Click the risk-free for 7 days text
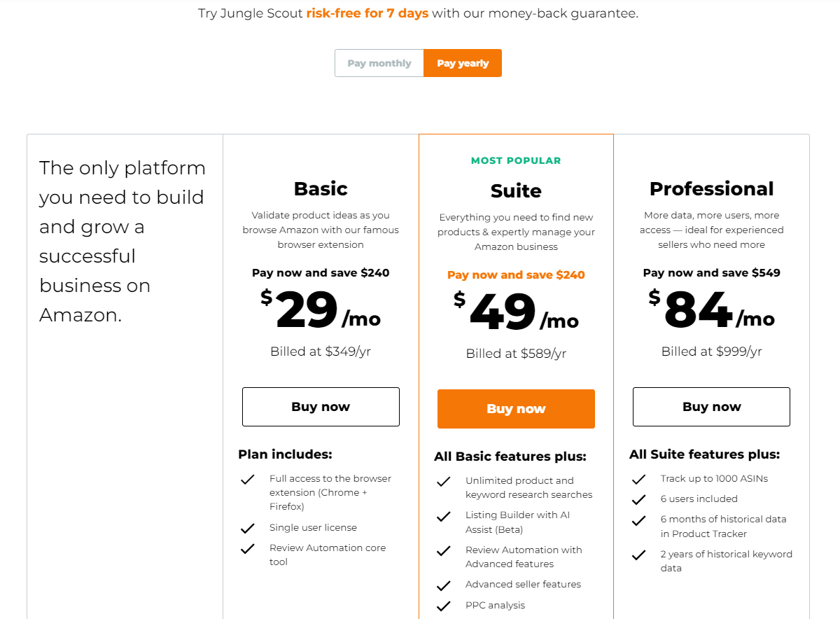 (367, 13)
